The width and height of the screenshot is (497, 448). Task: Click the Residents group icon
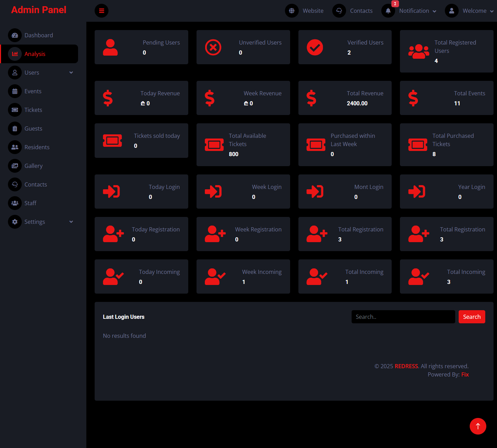tap(15, 147)
